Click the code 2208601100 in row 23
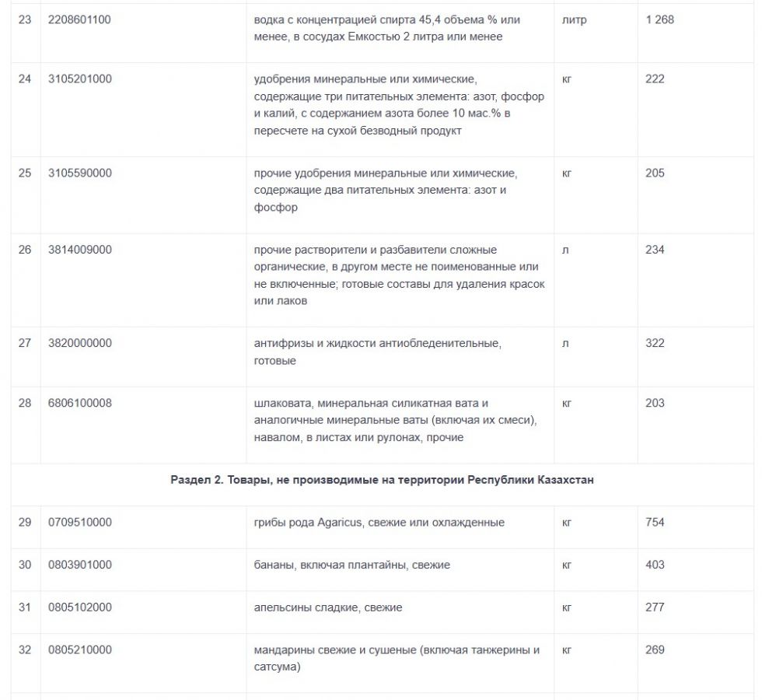The width and height of the screenshot is (762, 700). coord(79,19)
